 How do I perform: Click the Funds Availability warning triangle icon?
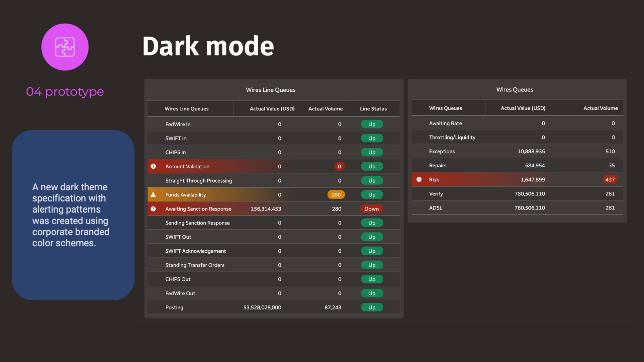[x=153, y=195]
